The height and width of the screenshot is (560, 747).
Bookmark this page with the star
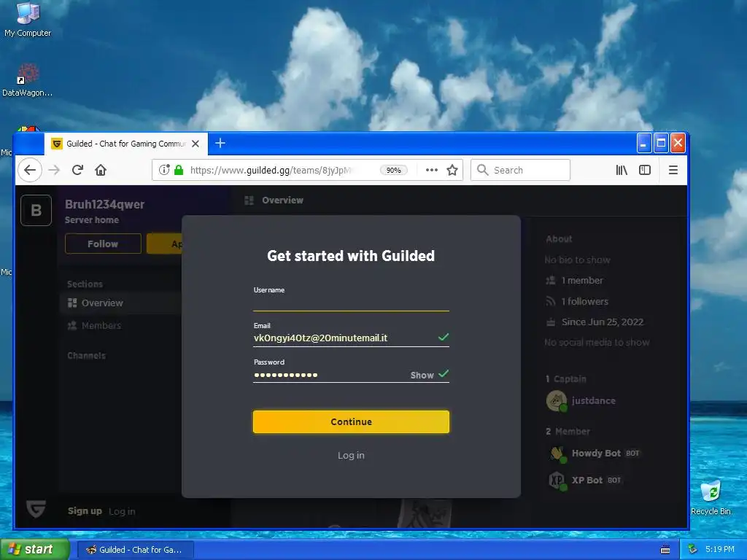click(452, 170)
